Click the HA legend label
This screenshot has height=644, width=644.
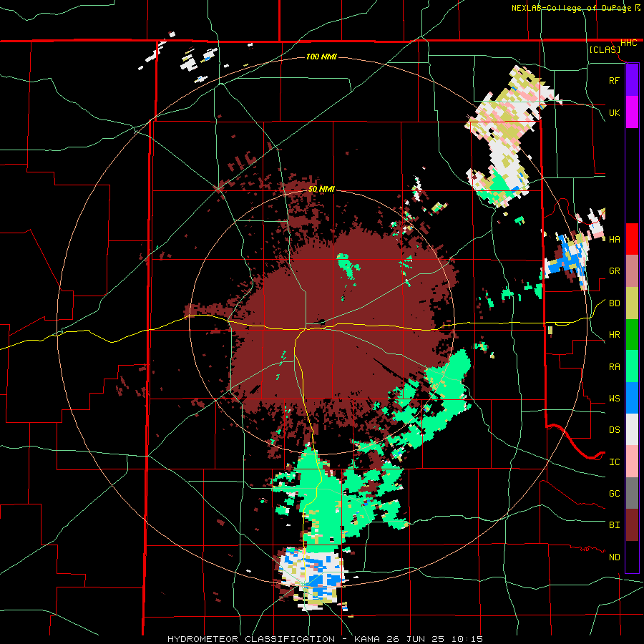[x=615, y=240]
